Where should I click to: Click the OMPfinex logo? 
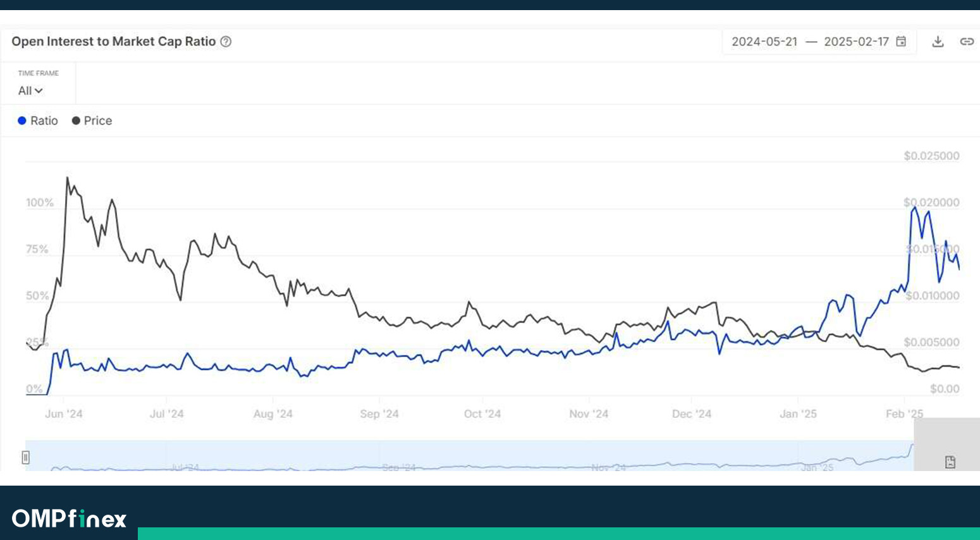point(70,519)
